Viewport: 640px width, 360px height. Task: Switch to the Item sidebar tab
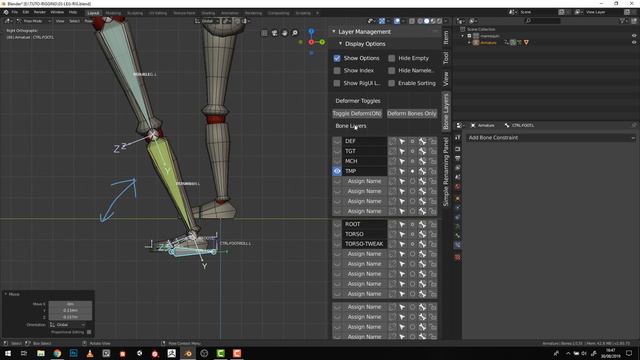446,37
